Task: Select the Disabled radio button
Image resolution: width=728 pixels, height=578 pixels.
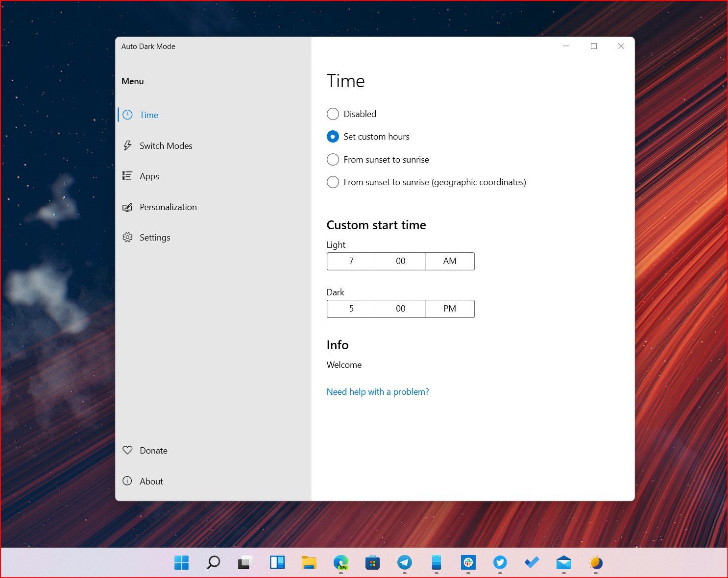Action: click(x=333, y=114)
